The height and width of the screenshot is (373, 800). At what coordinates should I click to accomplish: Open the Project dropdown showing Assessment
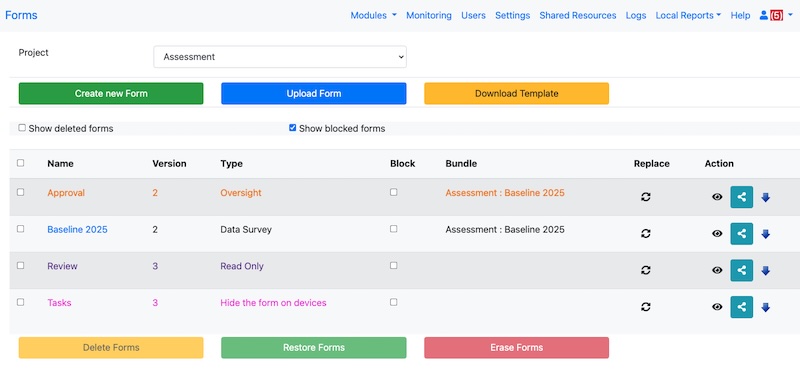(280, 57)
